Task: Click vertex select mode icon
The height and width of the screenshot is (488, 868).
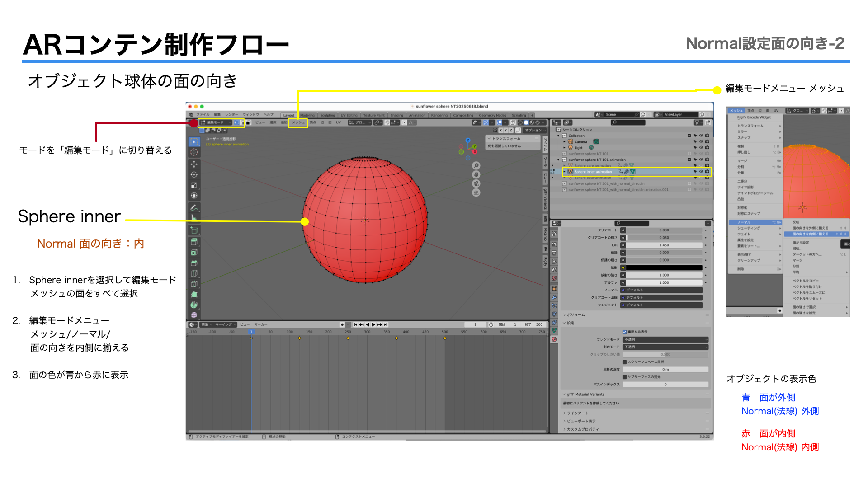Action: click(236, 122)
